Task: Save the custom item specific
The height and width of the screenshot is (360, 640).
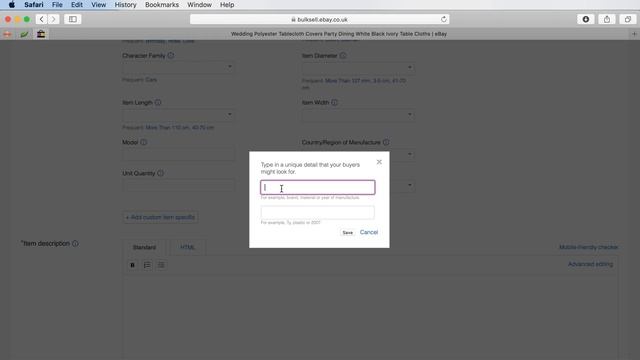Action: (x=347, y=232)
